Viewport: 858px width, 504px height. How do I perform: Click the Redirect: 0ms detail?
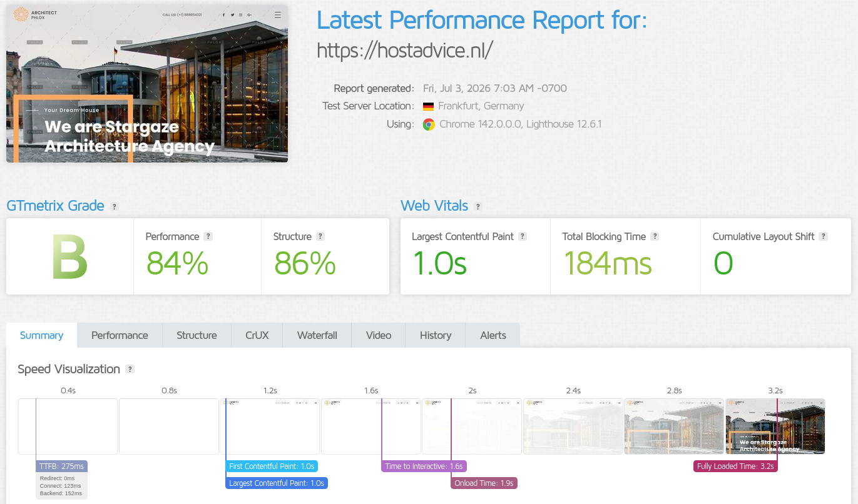(x=57, y=478)
